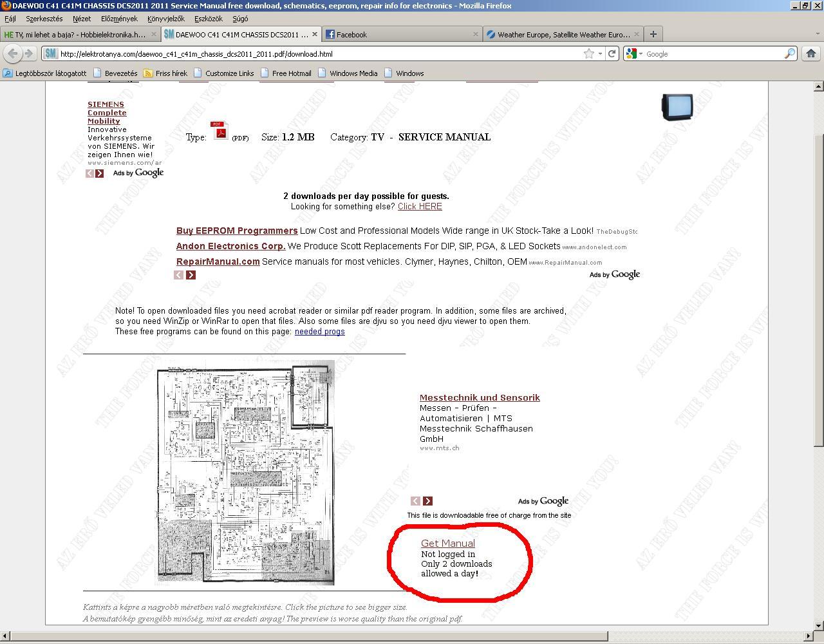The height and width of the screenshot is (644, 824).
Task: Click the 'Ads by Google' label under Siemens ad
Action: click(x=138, y=173)
